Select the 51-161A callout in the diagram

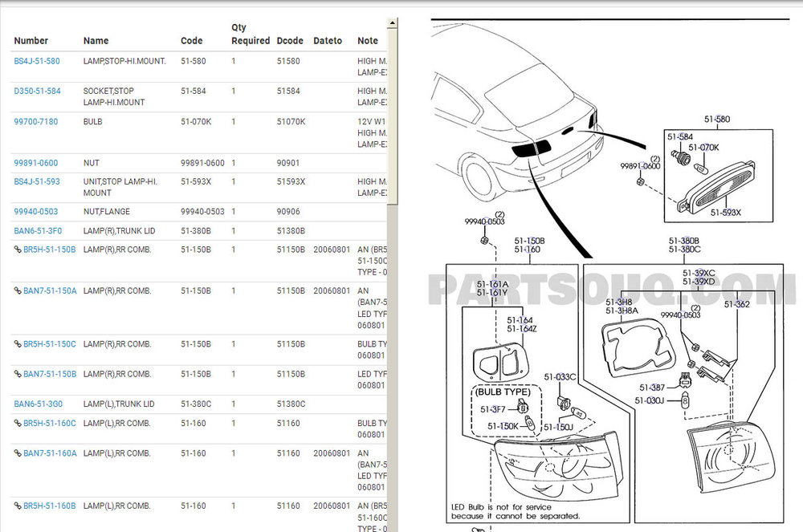pyautogui.click(x=493, y=284)
